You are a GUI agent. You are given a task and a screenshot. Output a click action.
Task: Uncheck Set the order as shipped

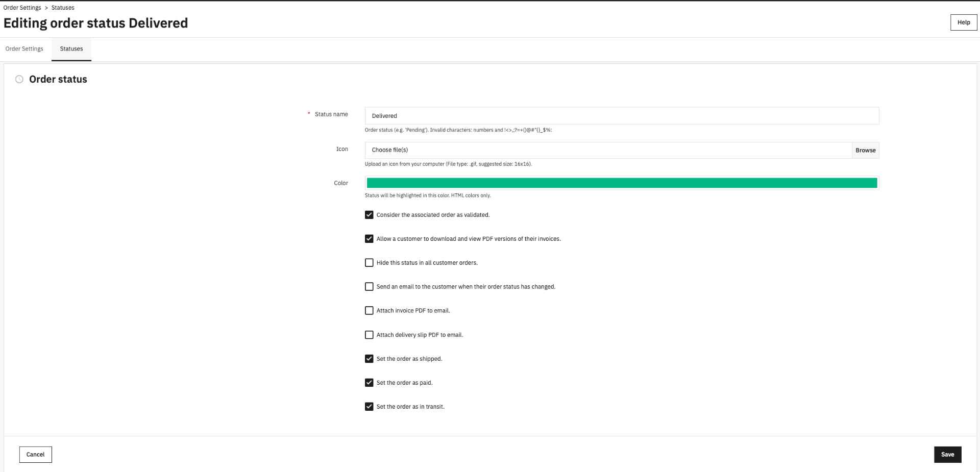tap(369, 359)
